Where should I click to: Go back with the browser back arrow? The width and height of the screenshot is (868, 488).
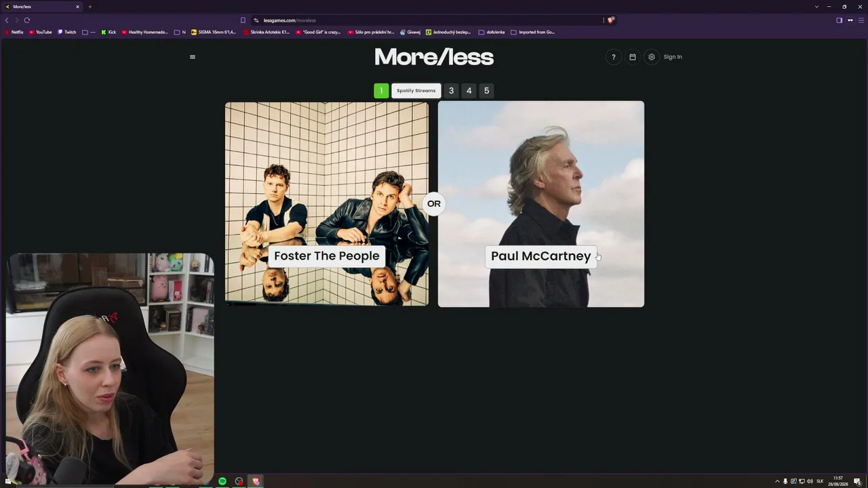tap(7, 20)
